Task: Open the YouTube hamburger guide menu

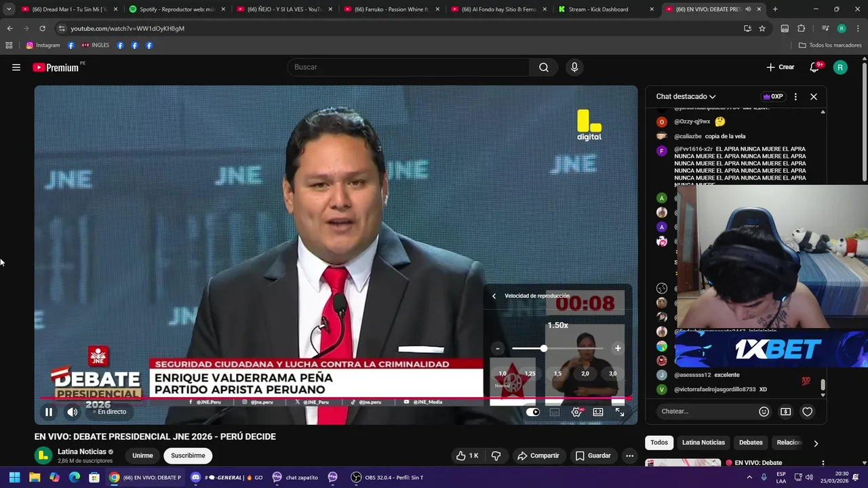Action: [16, 67]
